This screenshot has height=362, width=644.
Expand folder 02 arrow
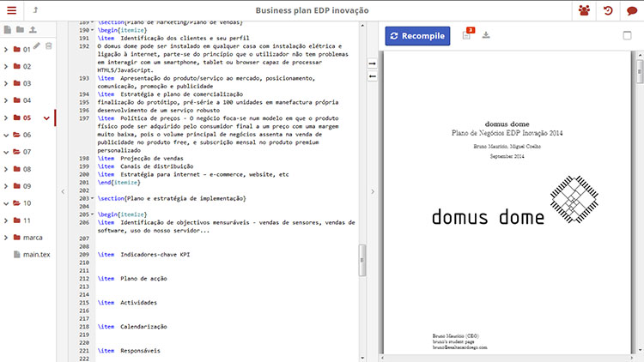point(6,67)
